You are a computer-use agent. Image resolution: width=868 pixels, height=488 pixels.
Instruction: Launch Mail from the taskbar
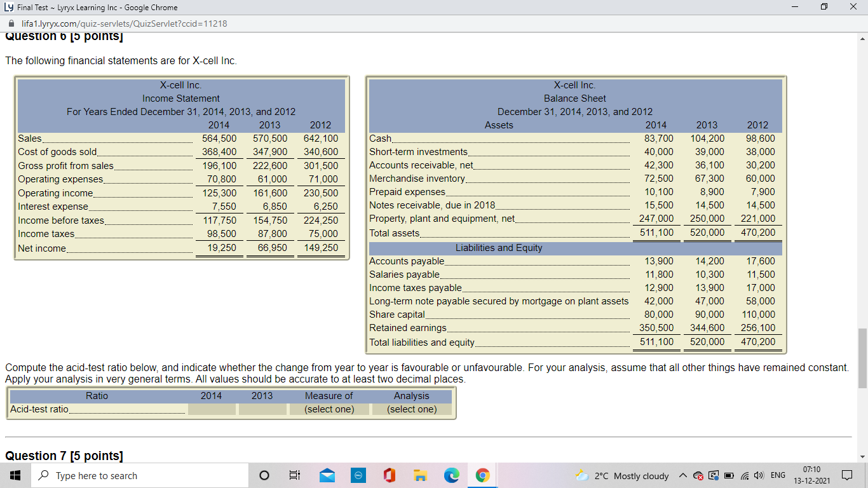click(x=326, y=475)
